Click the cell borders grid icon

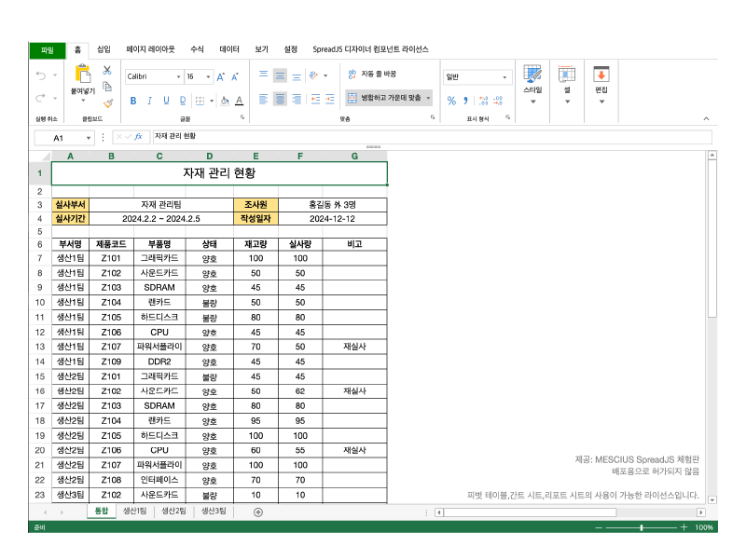tap(200, 101)
